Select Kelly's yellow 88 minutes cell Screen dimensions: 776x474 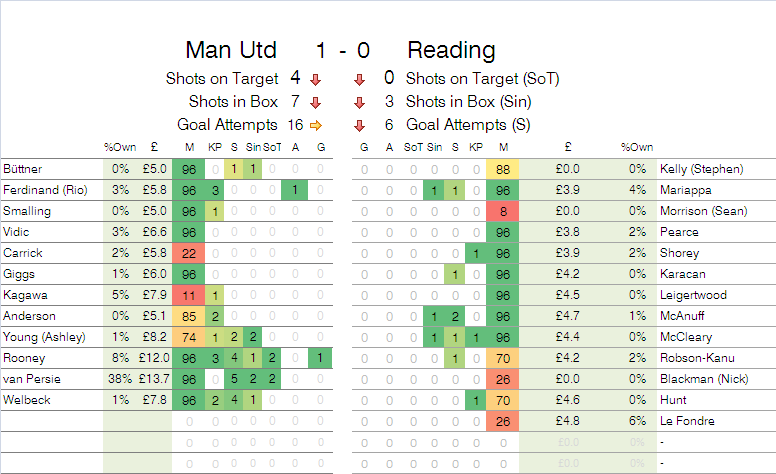[x=502, y=169]
